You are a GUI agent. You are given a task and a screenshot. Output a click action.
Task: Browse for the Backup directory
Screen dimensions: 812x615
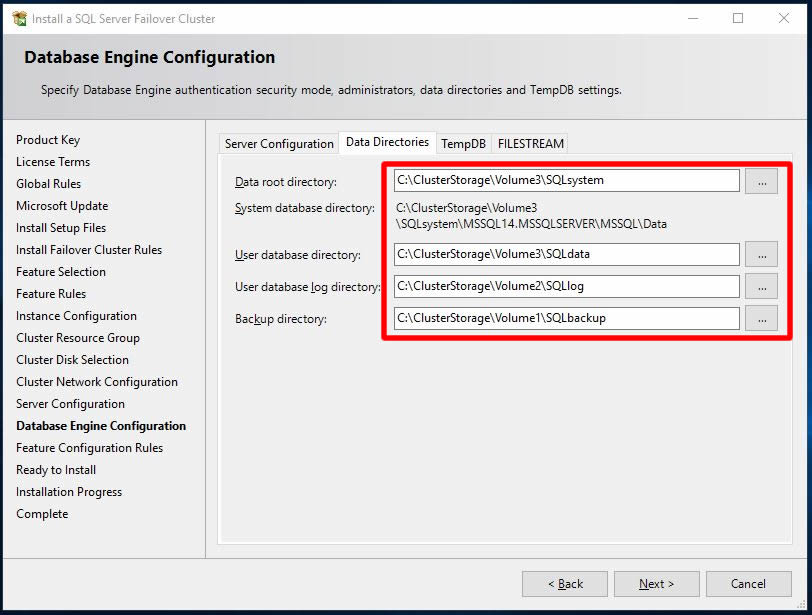[761, 319]
